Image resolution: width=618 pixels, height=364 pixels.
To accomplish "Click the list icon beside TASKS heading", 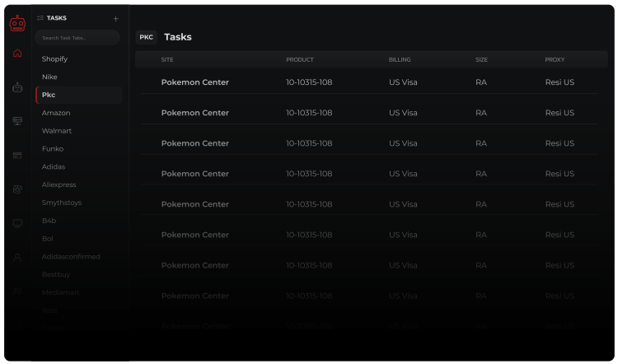I will click(x=40, y=18).
